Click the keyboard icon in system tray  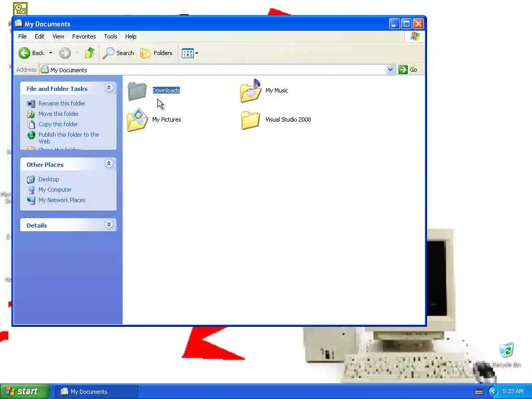click(x=478, y=392)
